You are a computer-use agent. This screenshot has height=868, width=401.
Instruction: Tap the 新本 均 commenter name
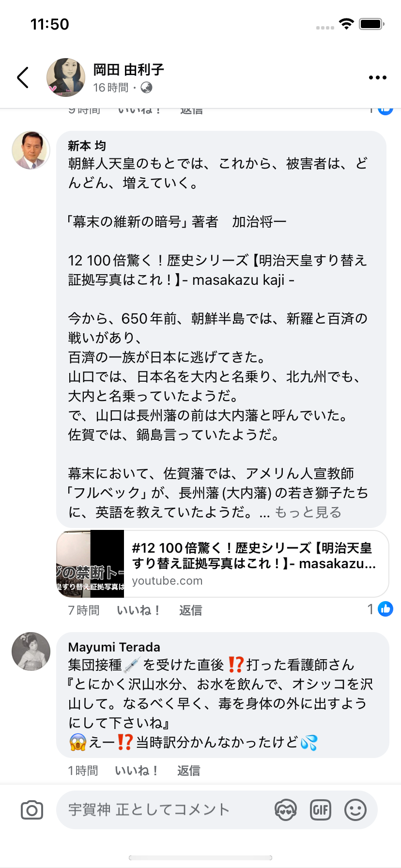[x=87, y=146]
